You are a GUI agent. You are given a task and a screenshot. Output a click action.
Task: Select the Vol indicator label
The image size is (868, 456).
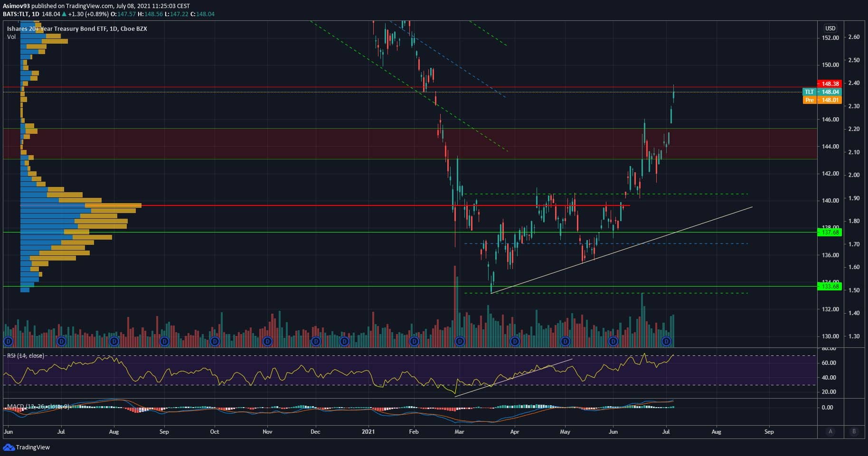click(x=11, y=37)
